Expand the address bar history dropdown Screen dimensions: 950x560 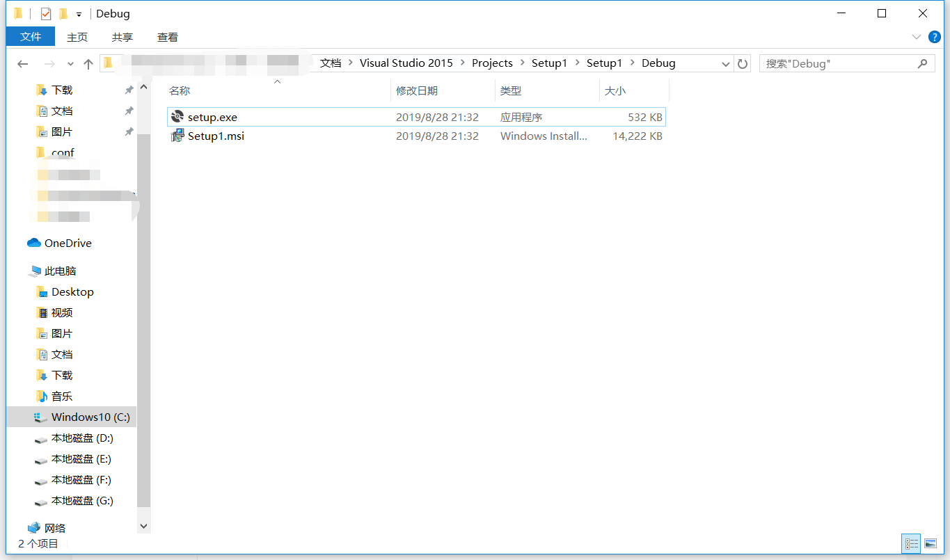[725, 63]
